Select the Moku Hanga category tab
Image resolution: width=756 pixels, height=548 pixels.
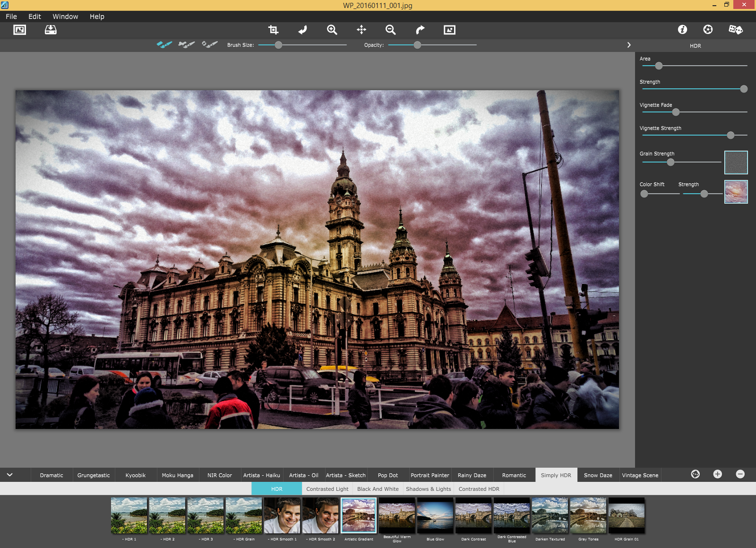click(x=178, y=475)
